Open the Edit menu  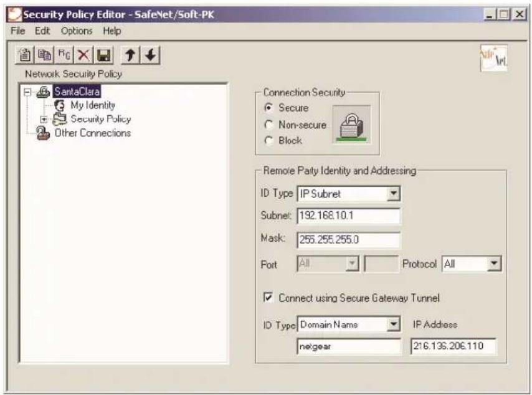(x=42, y=31)
